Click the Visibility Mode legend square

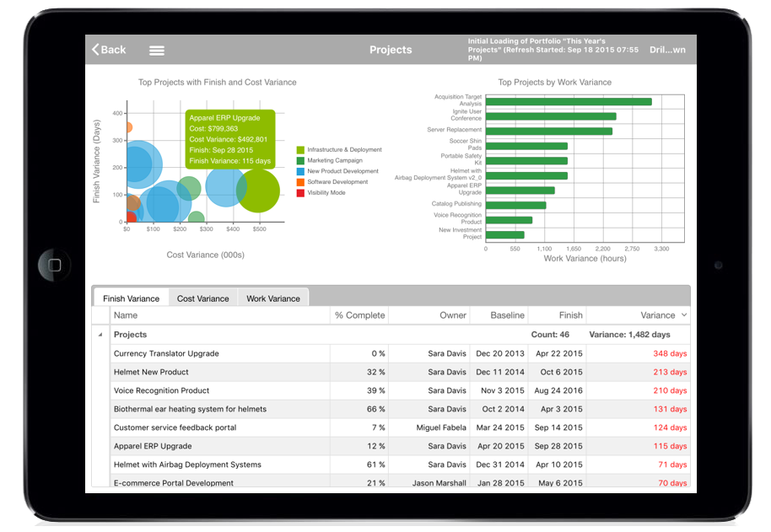300,193
